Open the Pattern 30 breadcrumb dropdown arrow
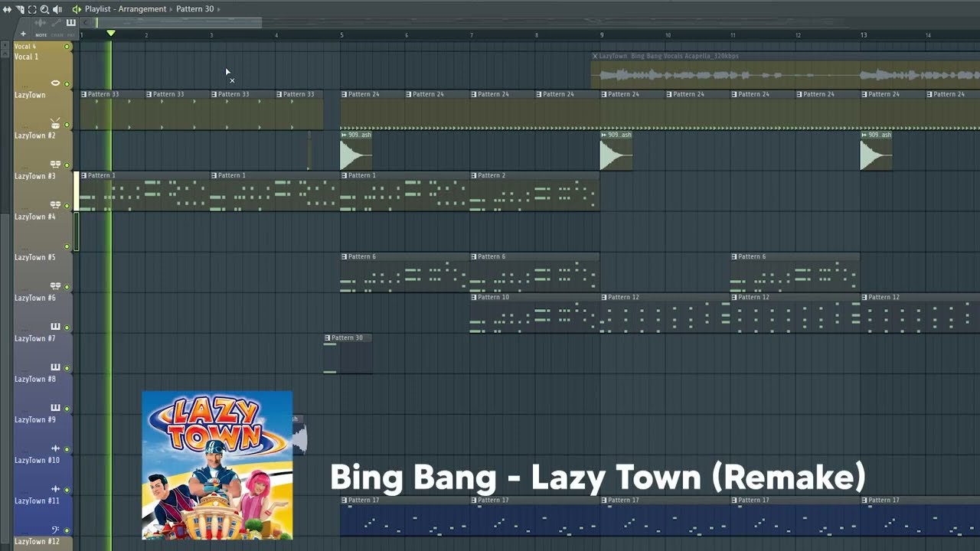 tap(218, 9)
